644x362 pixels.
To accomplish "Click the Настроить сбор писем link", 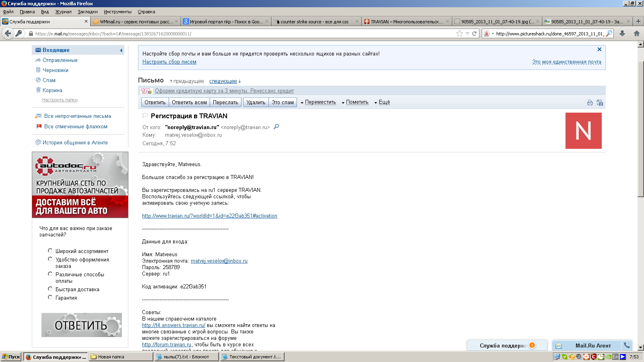I will [x=169, y=62].
